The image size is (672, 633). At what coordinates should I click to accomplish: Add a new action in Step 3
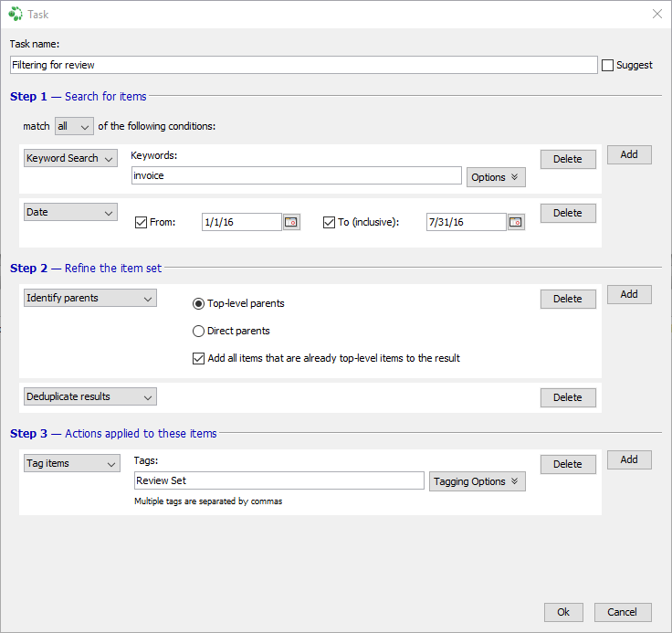click(629, 459)
